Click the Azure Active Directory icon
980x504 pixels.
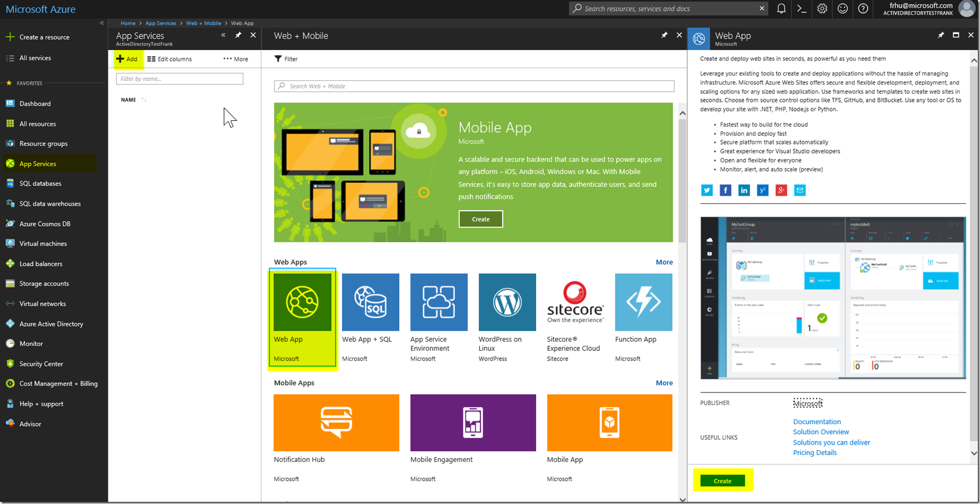click(10, 324)
